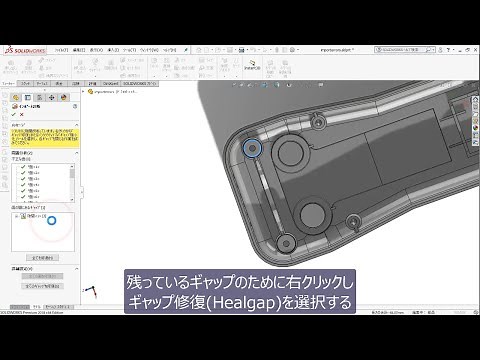Open the DimXpertManager tab

point(51,97)
